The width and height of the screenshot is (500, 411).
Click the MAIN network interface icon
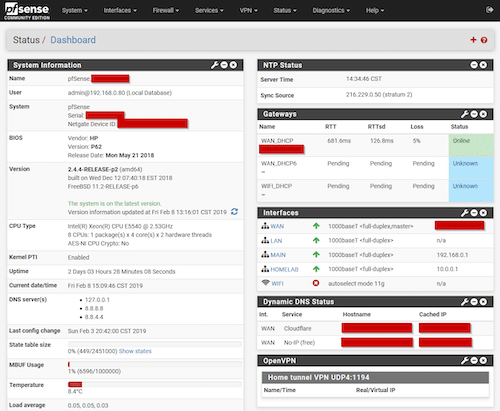tap(265, 255)
